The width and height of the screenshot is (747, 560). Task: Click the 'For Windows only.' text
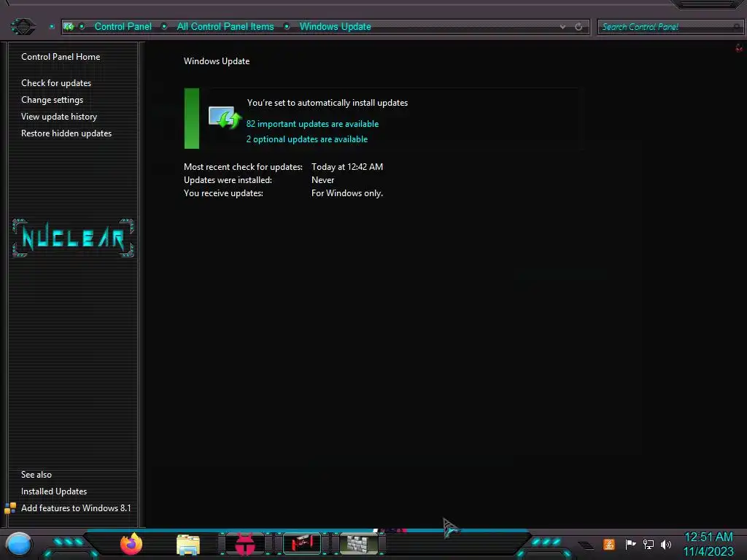point(347,192)
